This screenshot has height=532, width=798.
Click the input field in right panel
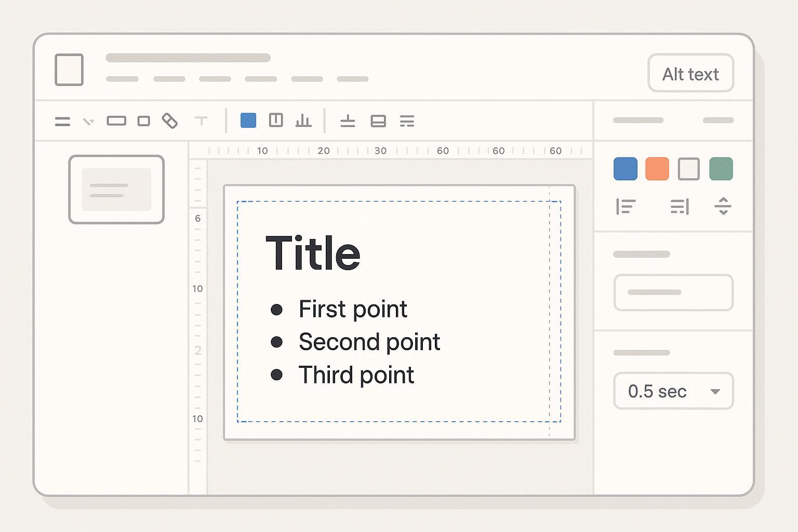click(673, 292)
